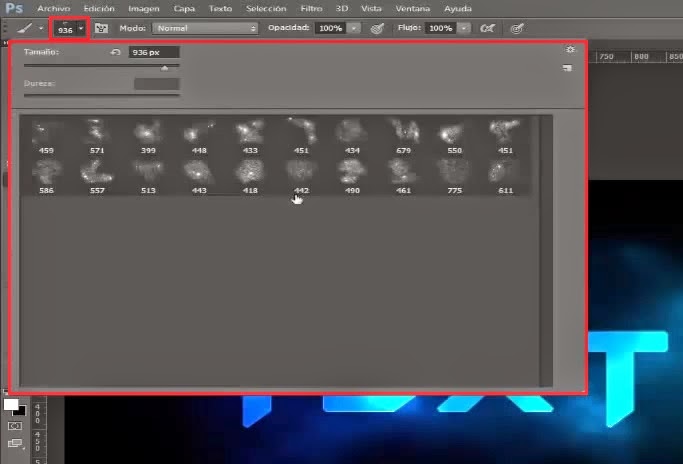
Task: Select brush preset 586
Action: (x=46, y=176)
